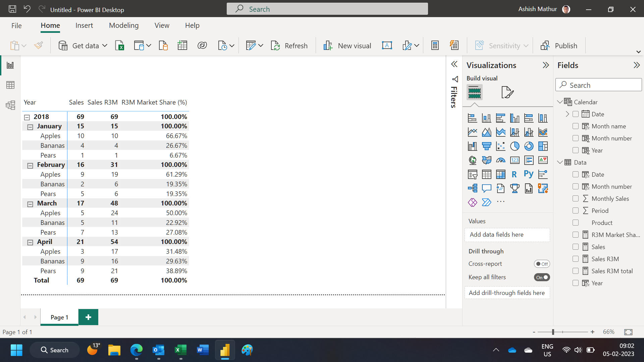This screenshot has height=362, width=644.
Task: Click the Excel workbook import icon
Action: (x=120, y=46)
